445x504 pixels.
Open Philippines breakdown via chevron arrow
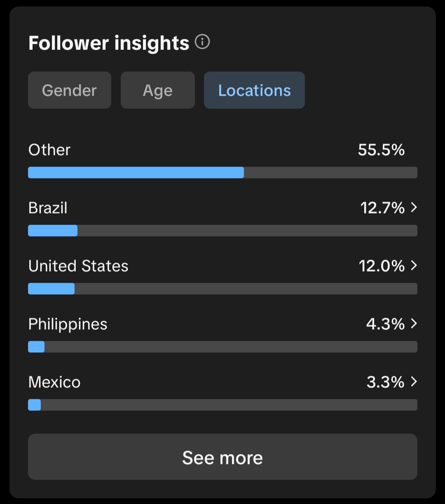414,324
